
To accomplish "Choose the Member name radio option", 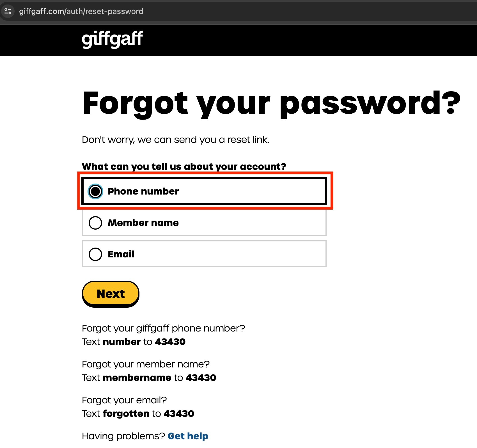I will tap(95, 223).
